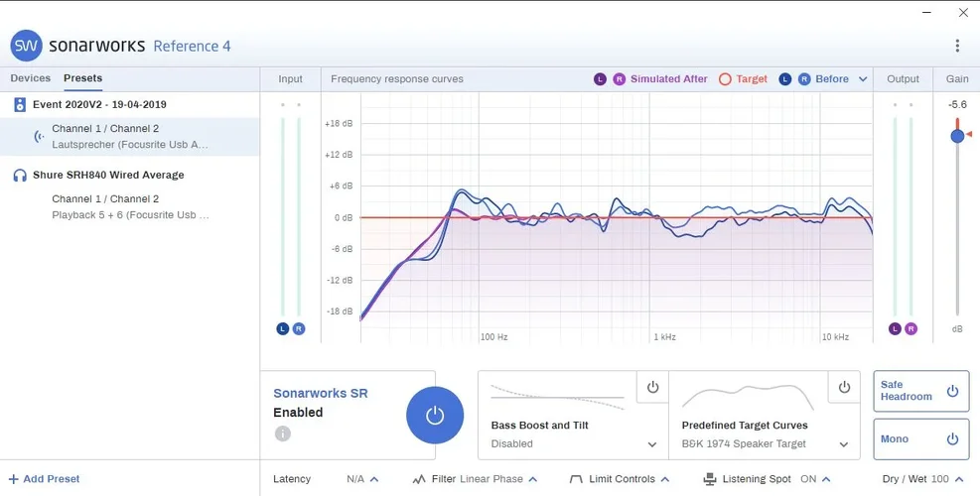
Task: Enable the Bass Boost and Tilt power toggle
Action: 652,388
